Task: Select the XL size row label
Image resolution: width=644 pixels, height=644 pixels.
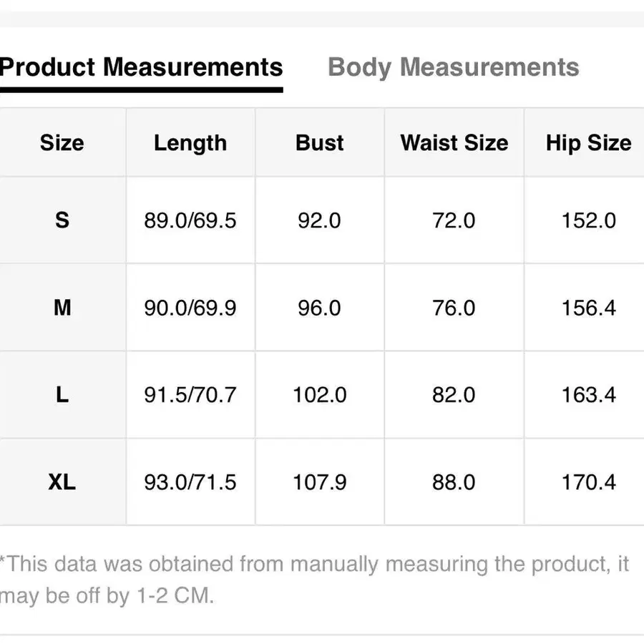Action: 62,482
